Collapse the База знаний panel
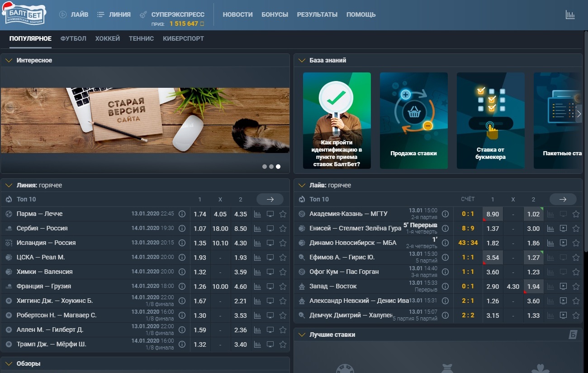 coord(302,60)
